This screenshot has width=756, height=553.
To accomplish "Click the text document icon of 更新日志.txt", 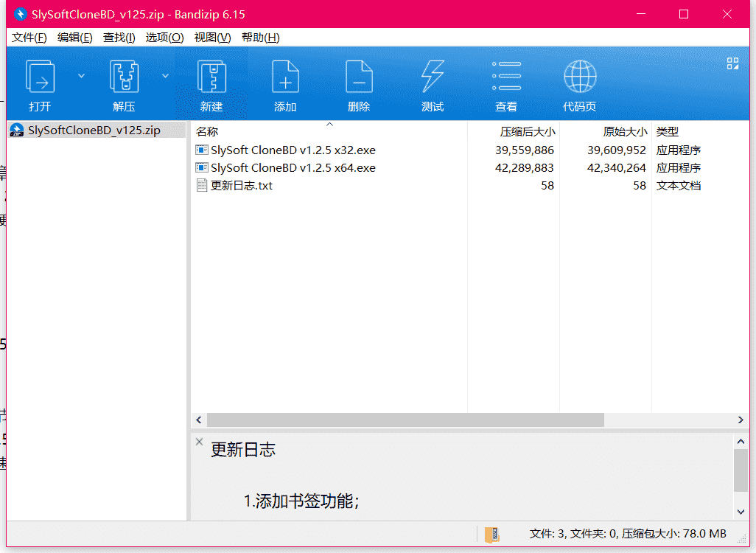I will [202, 186].
